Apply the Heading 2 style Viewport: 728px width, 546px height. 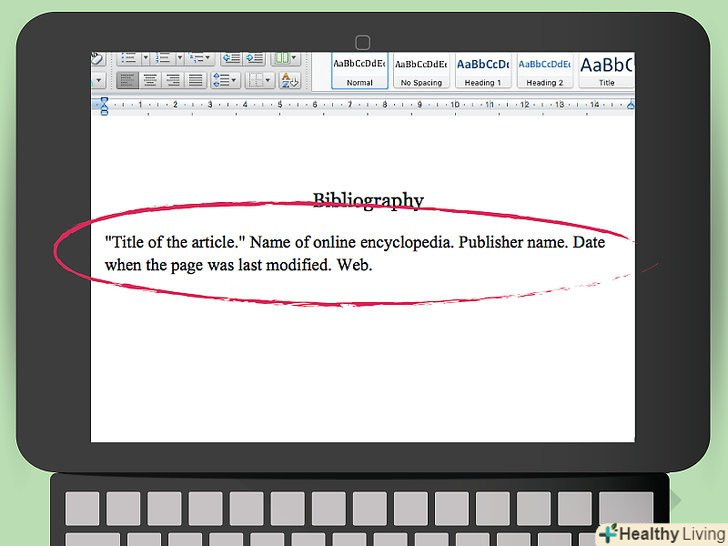tap(545, 71)
